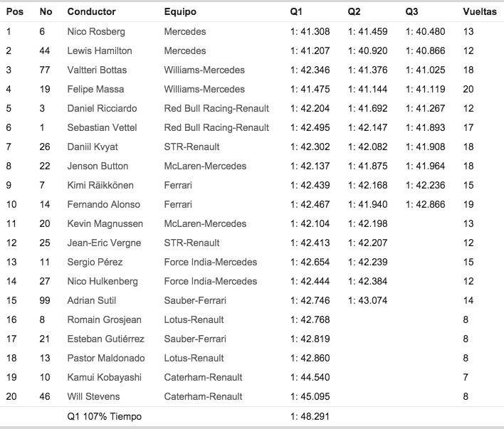Click Sebastian Vettel in the driver list

102,128
